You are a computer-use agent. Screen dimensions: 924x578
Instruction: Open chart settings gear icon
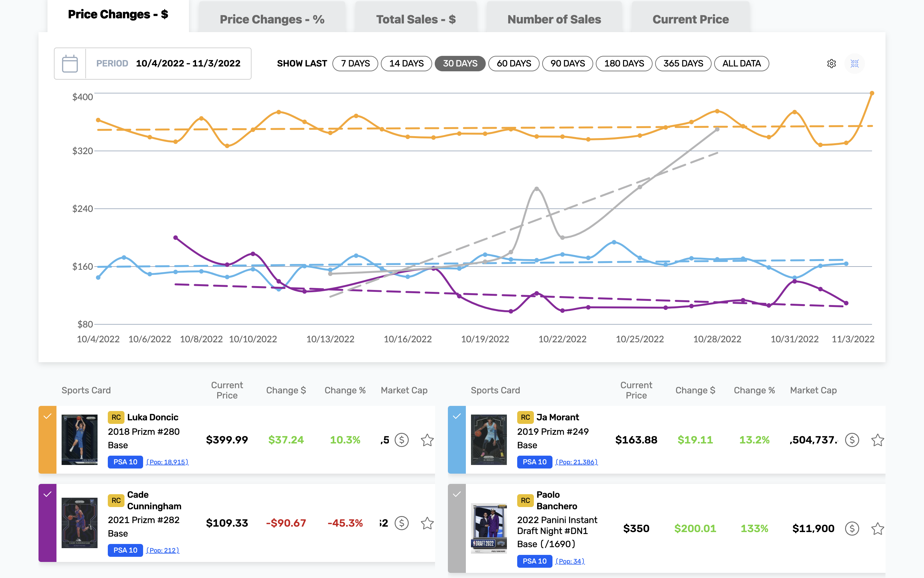point(832,64)
